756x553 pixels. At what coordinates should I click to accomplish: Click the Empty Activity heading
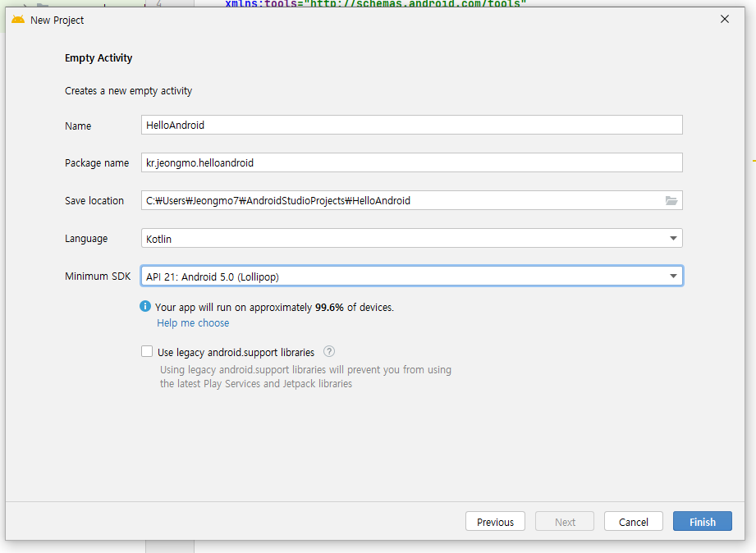point(99,58)
